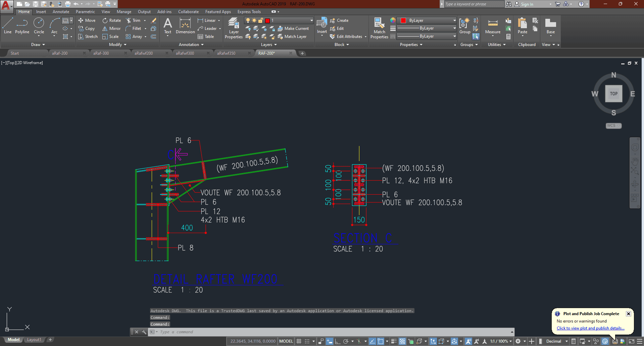This screenshot has height=346, width=644.
Task: Select the Circle tool
Action: tap(39, 26)
